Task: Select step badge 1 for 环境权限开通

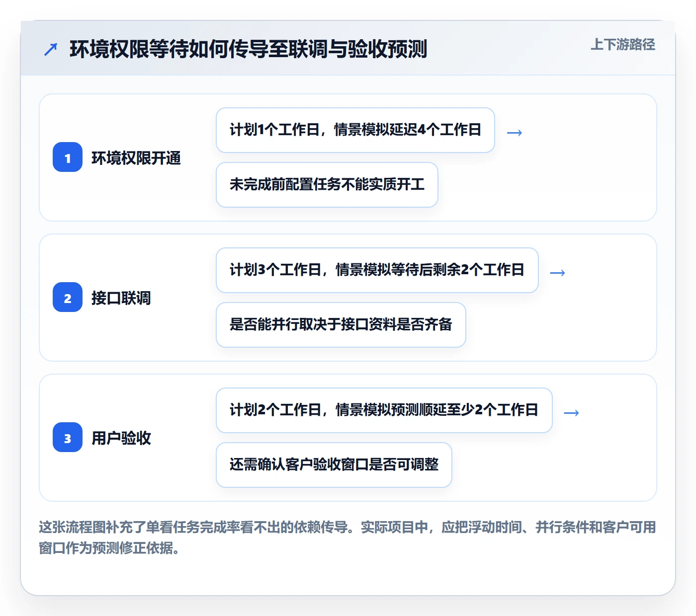Action: click(68, 157)
